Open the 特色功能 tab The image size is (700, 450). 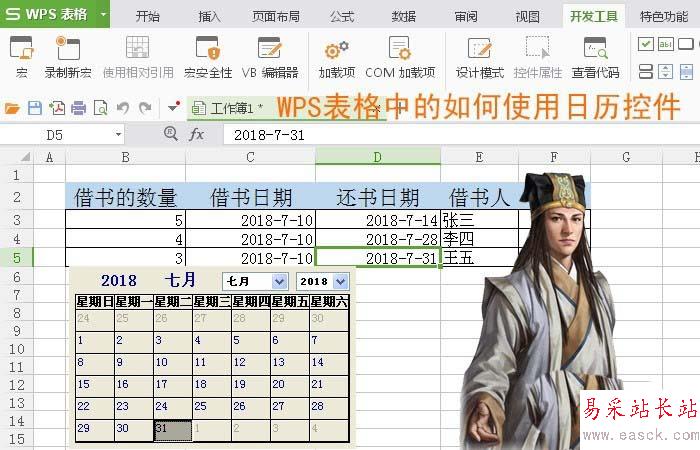tap(664, 17)
